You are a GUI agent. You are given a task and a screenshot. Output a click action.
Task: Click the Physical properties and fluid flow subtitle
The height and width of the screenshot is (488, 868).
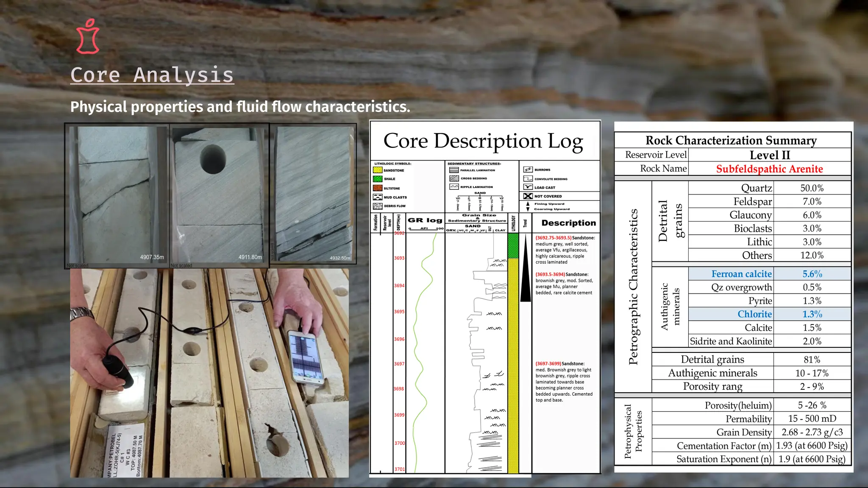tap(240, 107)
